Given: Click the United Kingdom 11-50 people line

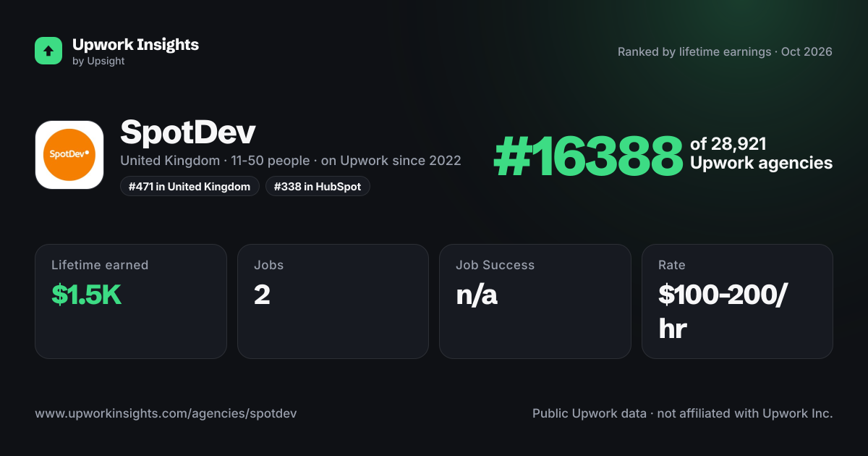Looking at the screenshot, I should (x=290, y=161).
